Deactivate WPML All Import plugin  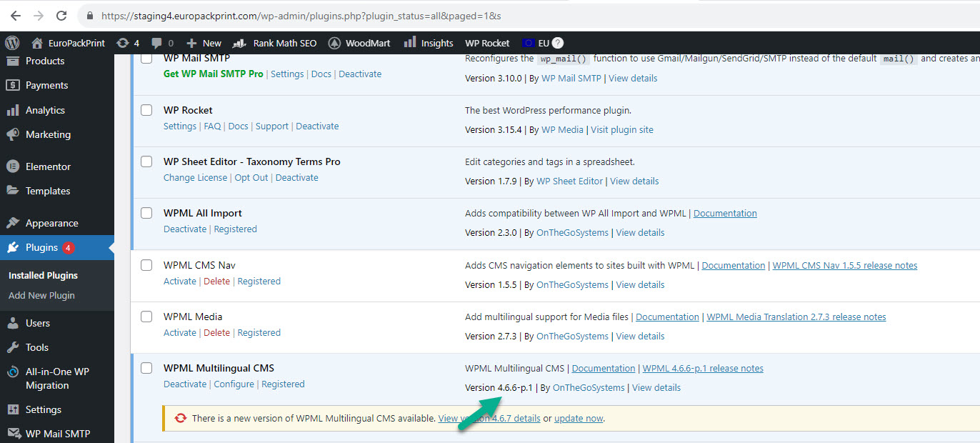pyautogui.click(x=185, y=229)
